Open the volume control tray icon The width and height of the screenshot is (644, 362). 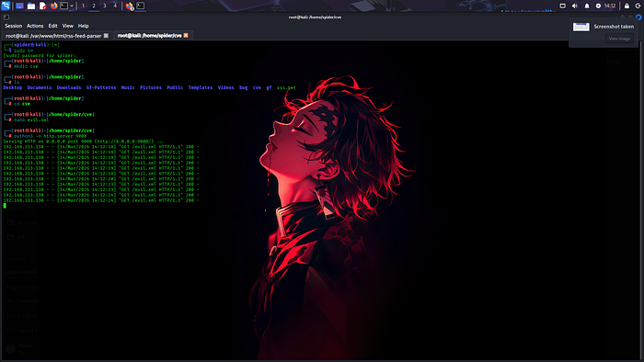click(575, 6)
